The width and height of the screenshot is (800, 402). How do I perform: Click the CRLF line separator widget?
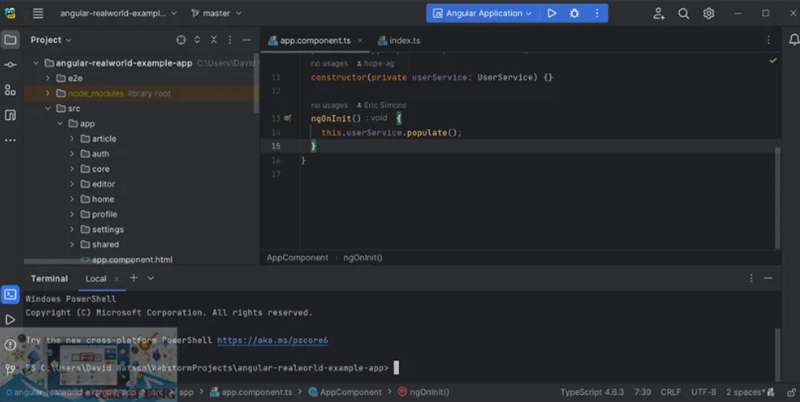click(670, 392)
